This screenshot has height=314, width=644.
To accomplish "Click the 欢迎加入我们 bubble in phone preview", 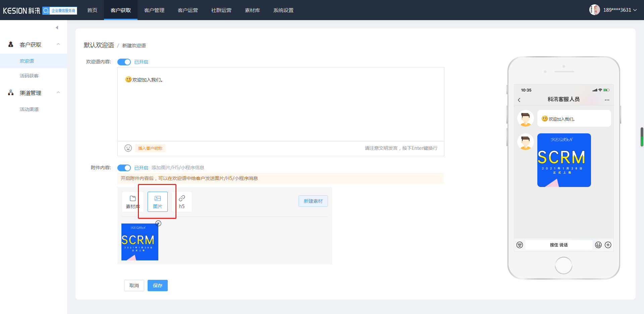I will [x=574, y=118].
